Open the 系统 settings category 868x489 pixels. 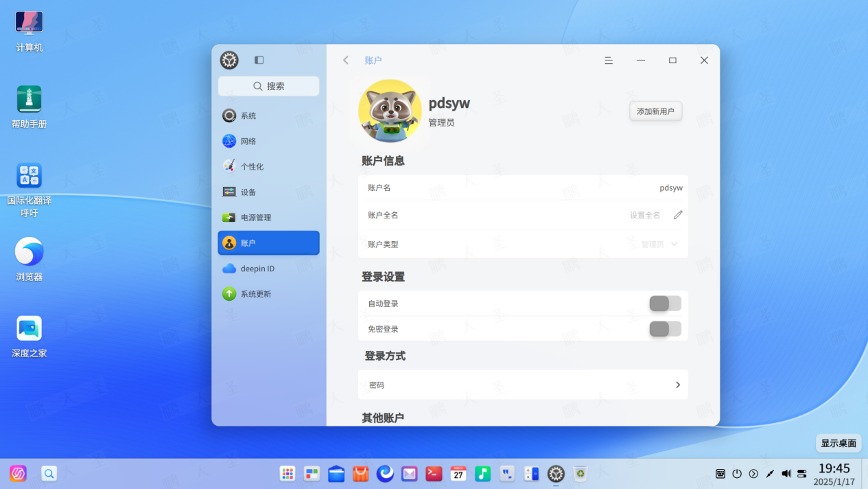coord(268,116)
